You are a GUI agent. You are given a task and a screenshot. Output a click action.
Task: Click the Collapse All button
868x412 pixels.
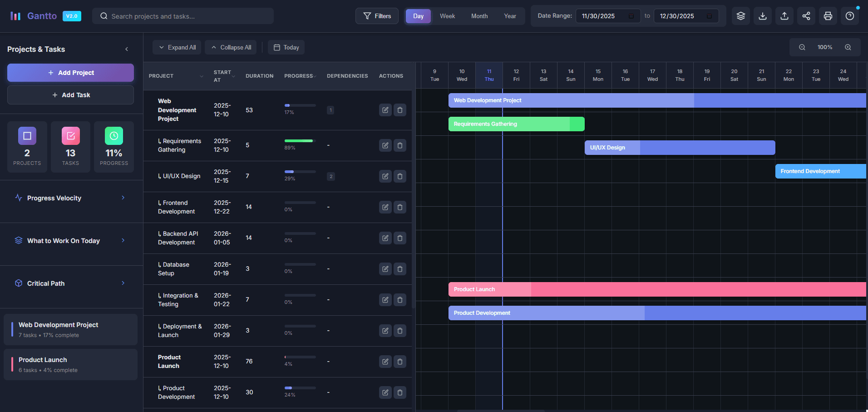(x=231, y=47)
